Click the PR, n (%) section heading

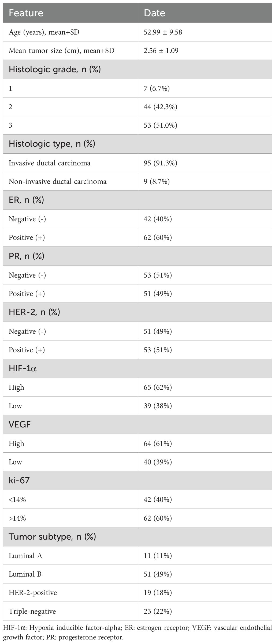click(x=27, y=256)
